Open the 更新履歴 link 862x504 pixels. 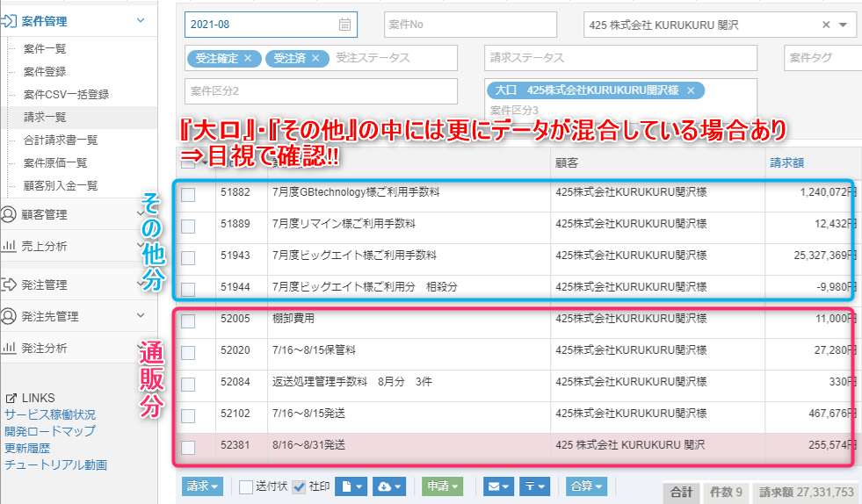click(x=27, y=449)
